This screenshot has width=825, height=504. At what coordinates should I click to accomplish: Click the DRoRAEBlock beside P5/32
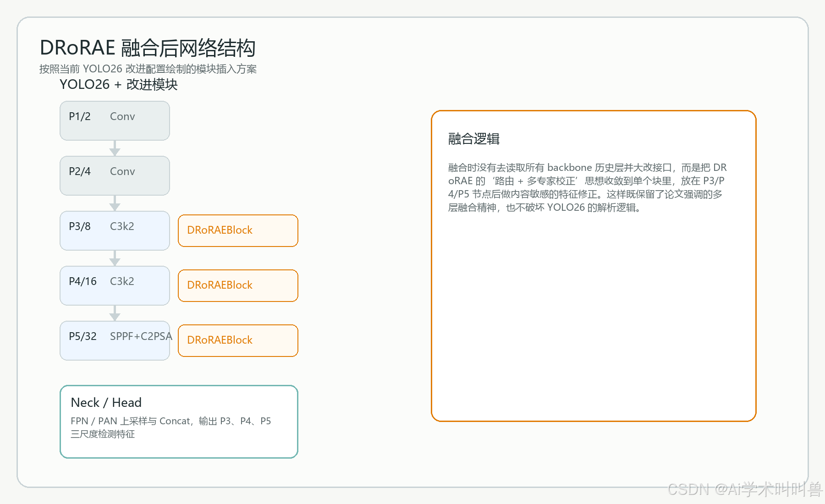tap(238, 340)
